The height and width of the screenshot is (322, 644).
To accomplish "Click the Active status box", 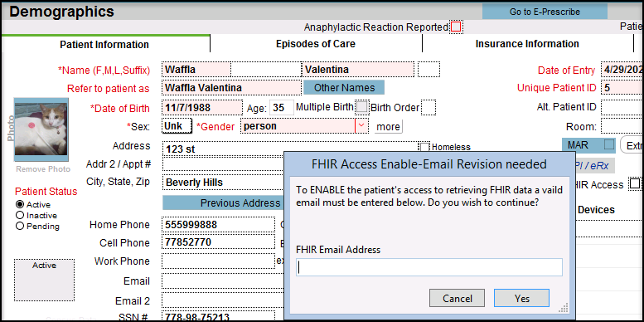I will click(45, 280).
